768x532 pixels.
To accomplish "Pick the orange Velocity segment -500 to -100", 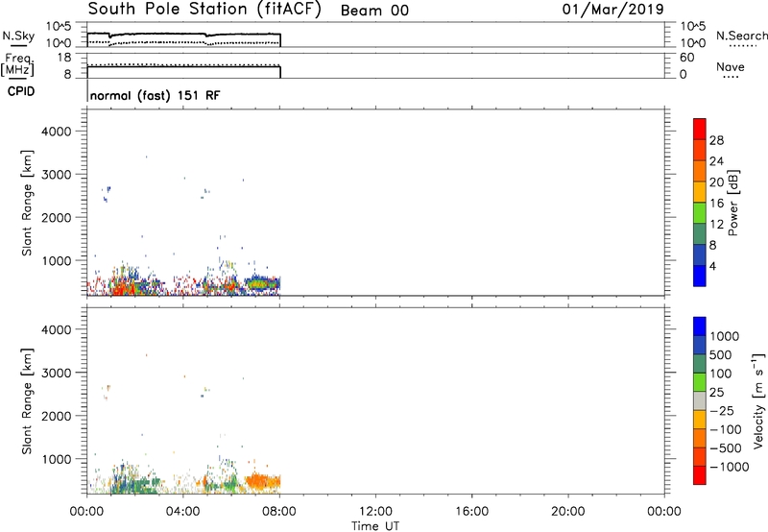I will pos(700,438).
